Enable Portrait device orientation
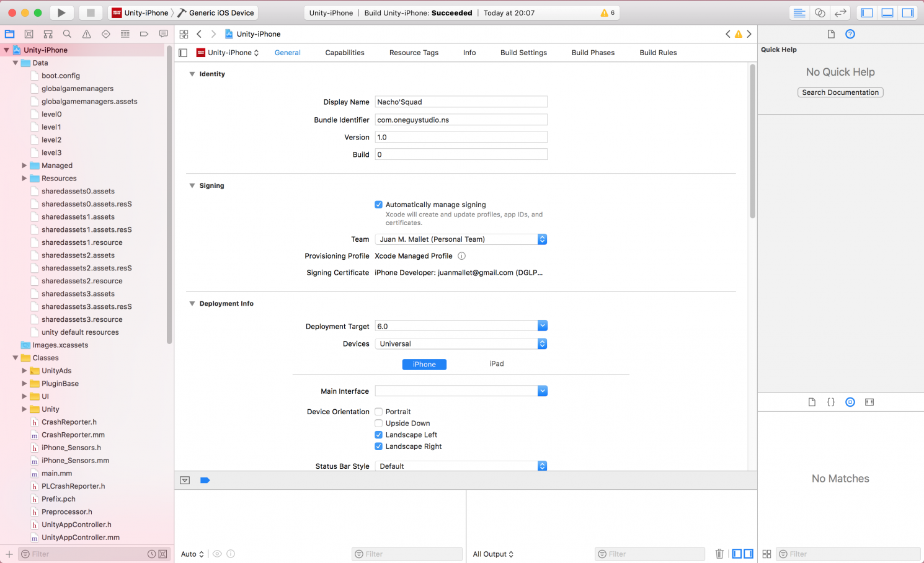 378,412
